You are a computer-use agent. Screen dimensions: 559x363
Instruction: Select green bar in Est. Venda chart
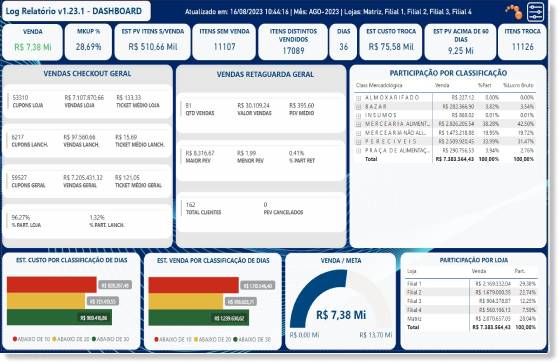tap(199, 318)
